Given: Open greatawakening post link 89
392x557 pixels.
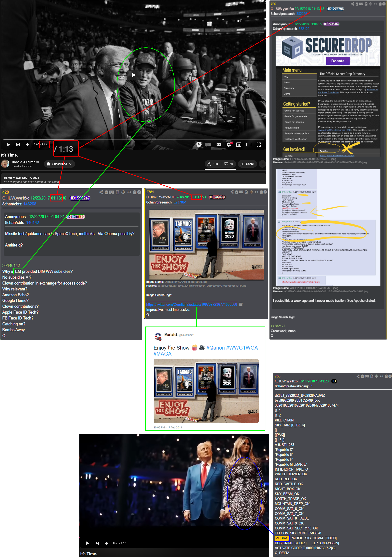Looking at the screenshot, I should pyautogui.click(x=311, y=386).
